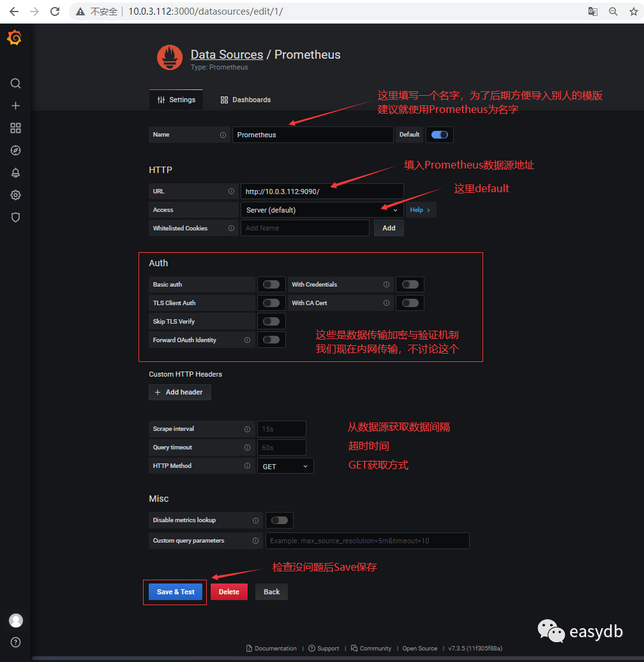The height and width of the screenshot is (662, 644).
Task: Click the info icon next to Forward OAuth Identity
Action: 247,340
